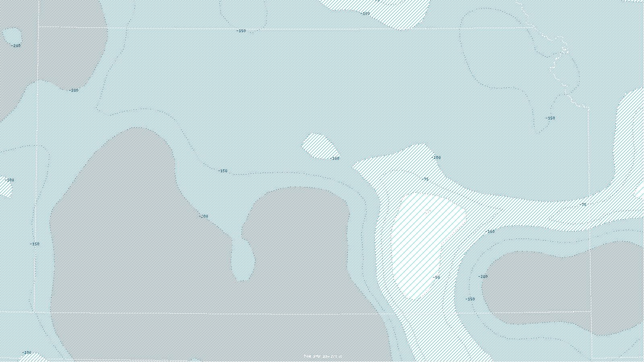Click the -75 label just below the center -100
This screenshot has width=644, height=362.
[425, 179]
